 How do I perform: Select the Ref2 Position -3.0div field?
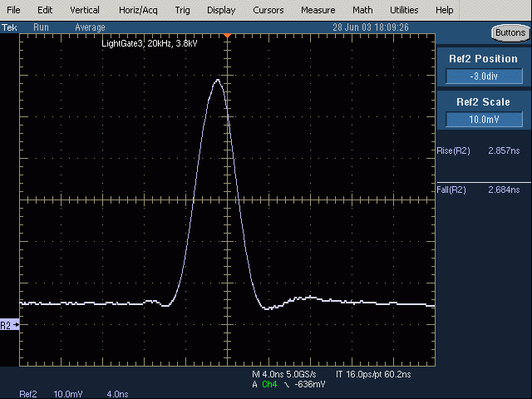coord(484,76)
